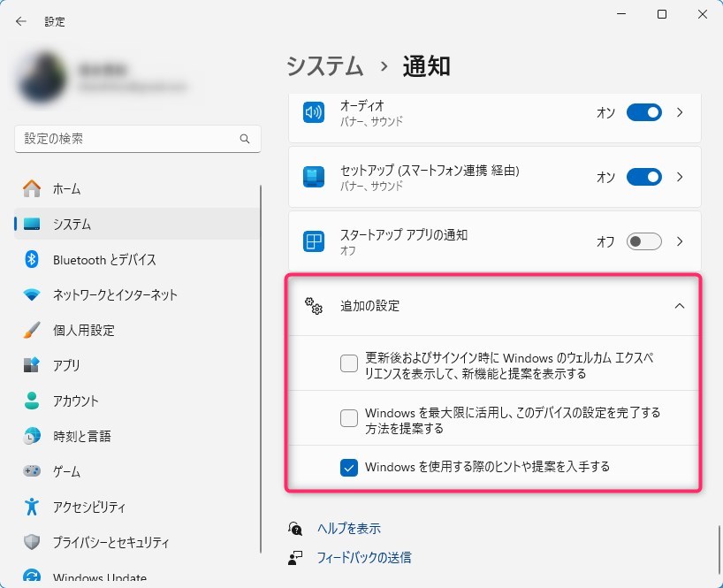Click the ヘルプを表示 link

[348, 529]
